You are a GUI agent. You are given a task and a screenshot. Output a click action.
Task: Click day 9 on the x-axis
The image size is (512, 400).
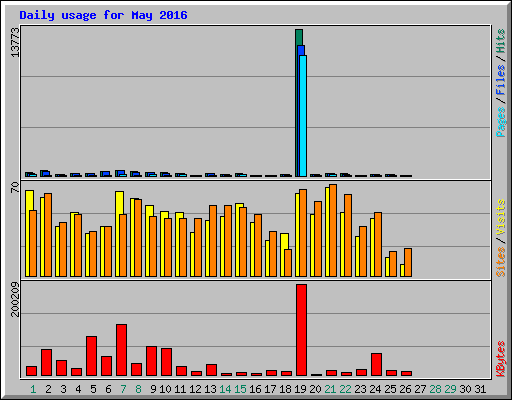click(x=153, y=389)
